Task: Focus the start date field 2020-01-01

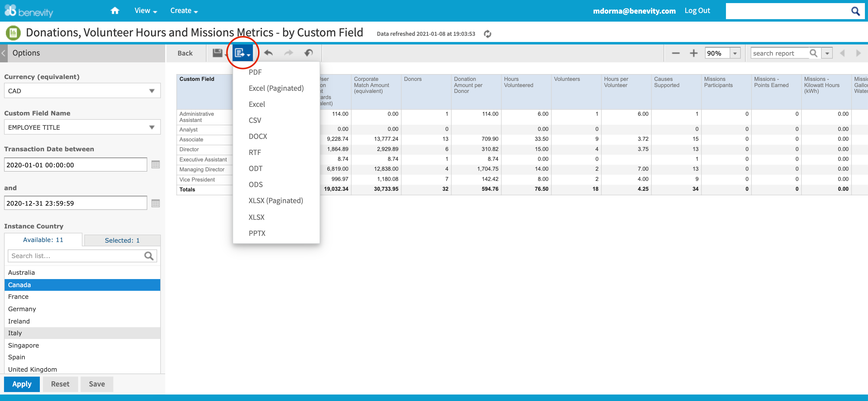Action: click(75, 165)
